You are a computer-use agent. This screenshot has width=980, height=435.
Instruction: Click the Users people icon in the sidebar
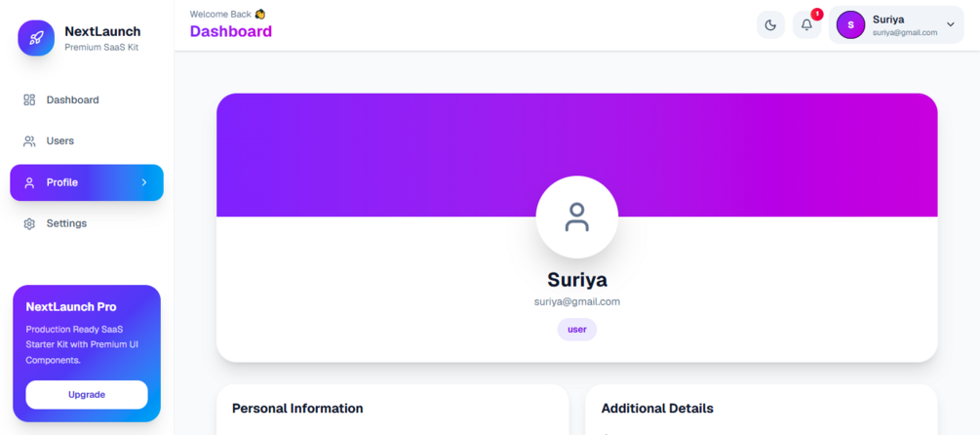coord(29,141)
